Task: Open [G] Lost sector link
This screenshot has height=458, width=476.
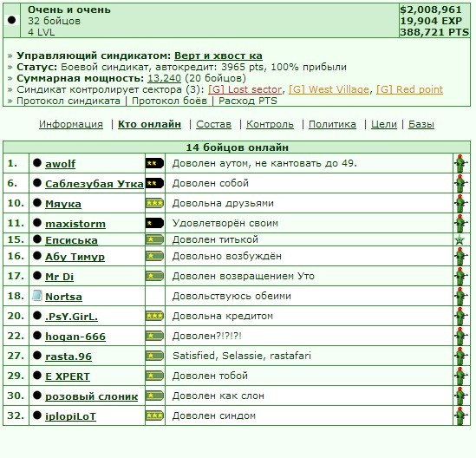Action: click(x=245, y=89)
